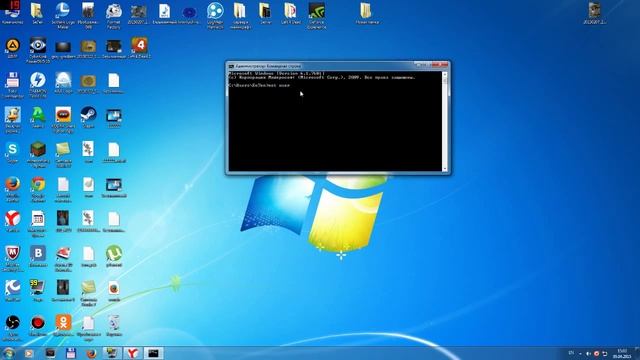Select the DAEMON Tools Lite icon
Image resolution: width=640 pixels, height=360 pixels.
tap(38, 80)
